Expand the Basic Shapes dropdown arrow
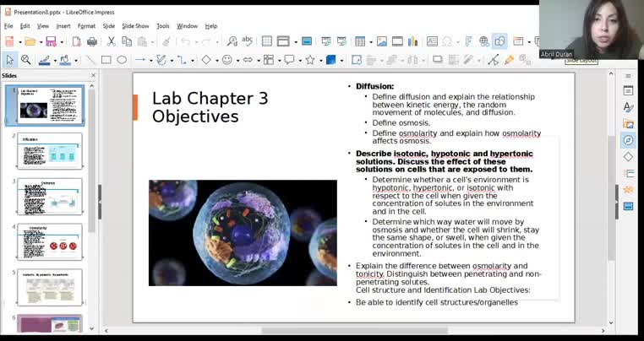Image resolution: width=644 pixels, height=341 pixels. (217, 61)
